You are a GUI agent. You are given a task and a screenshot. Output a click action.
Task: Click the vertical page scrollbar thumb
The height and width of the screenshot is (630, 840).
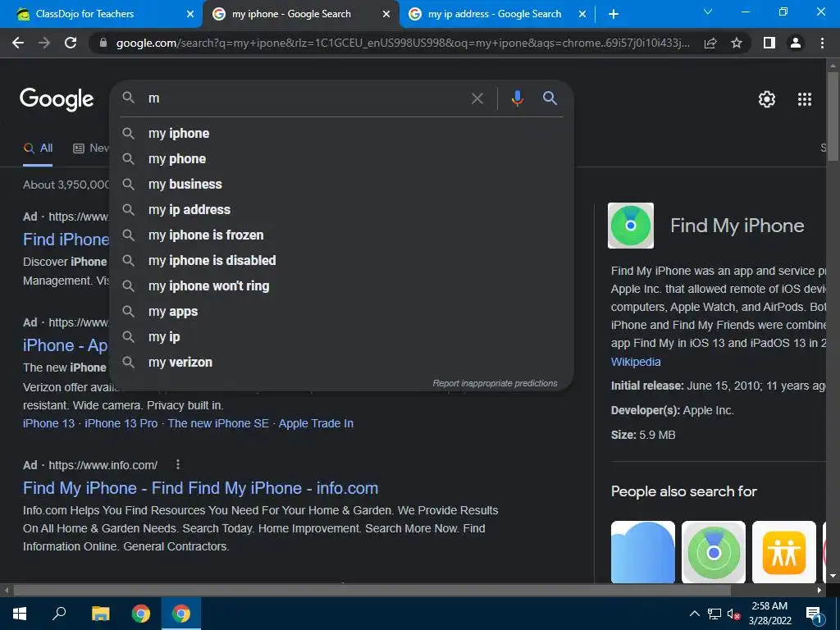(x=833, y=116)
